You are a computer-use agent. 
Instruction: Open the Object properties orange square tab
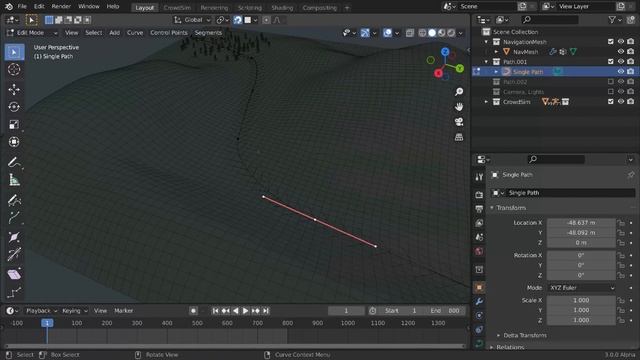(479, 288)
